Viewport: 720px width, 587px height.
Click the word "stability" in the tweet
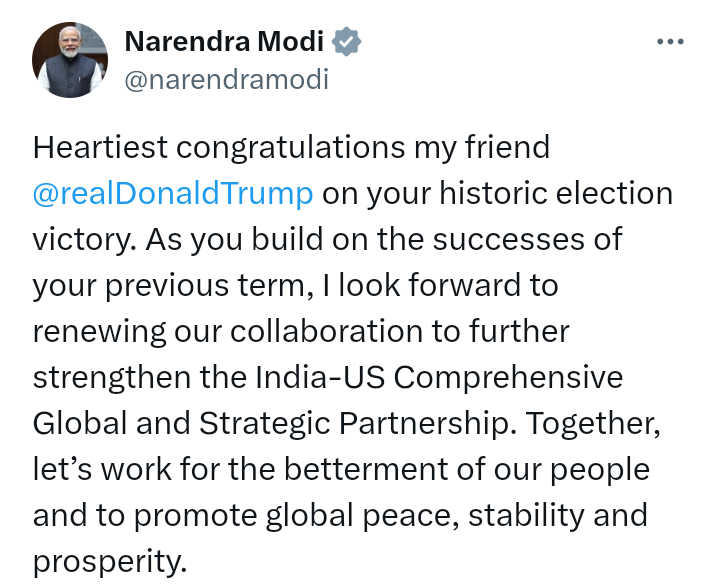tap(526, 515)
